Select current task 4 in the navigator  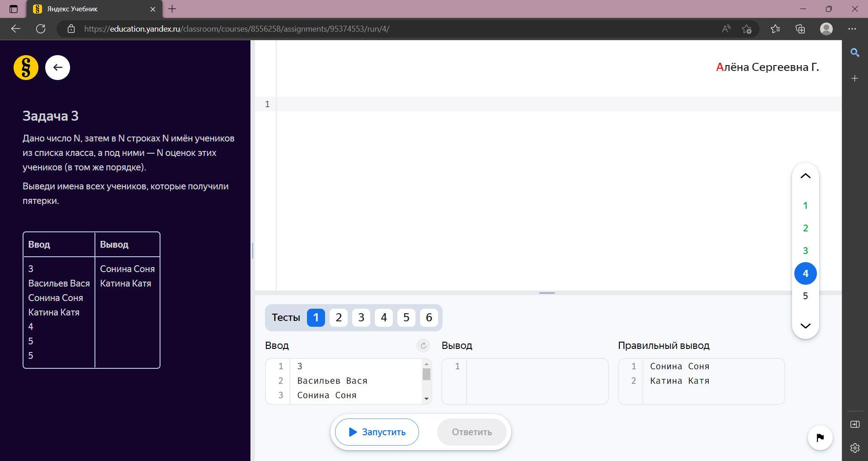pyautogui.click(x=805, y=273)
